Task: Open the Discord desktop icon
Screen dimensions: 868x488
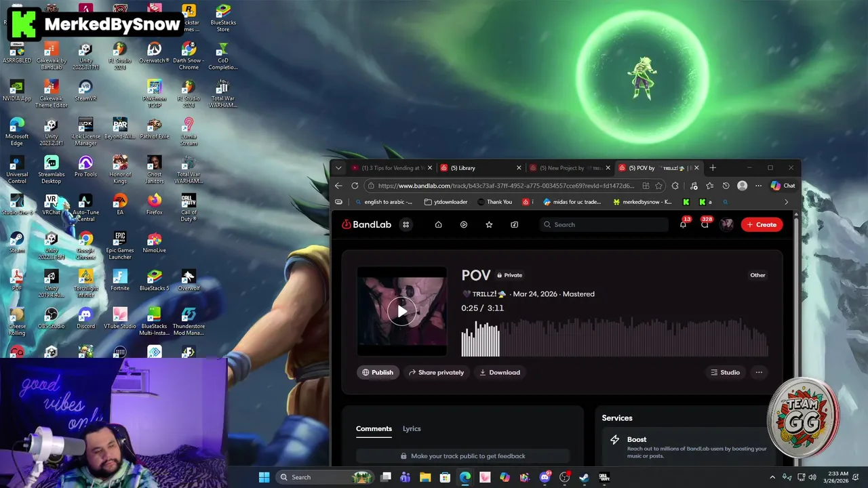Action: [85, 318]
